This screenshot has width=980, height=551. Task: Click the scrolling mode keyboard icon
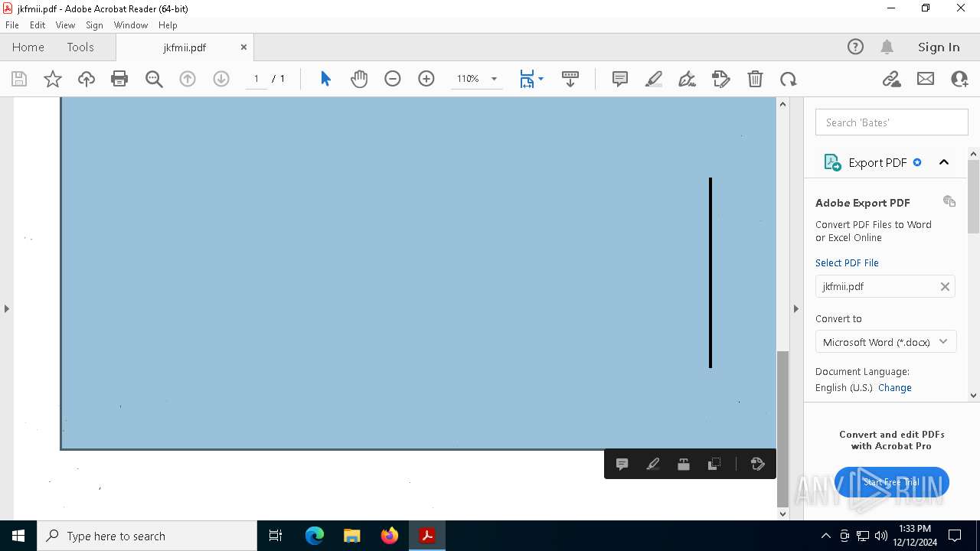point(570,79)
